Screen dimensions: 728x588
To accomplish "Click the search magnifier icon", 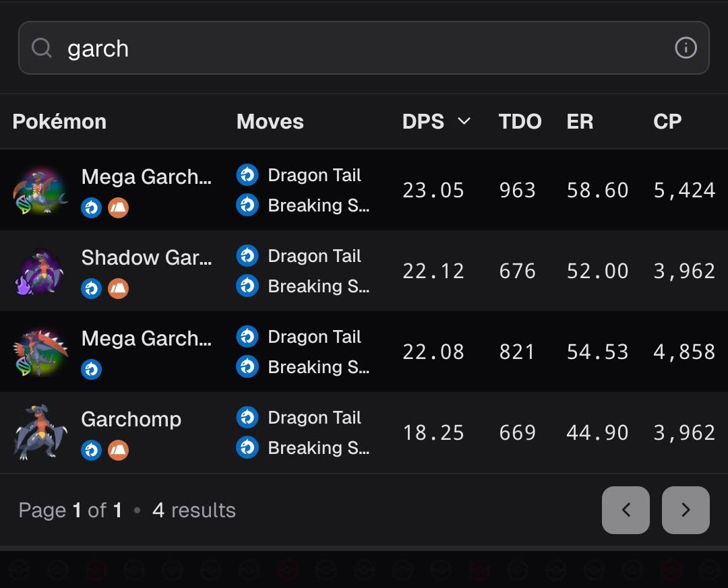I will [x=42, y=48].
